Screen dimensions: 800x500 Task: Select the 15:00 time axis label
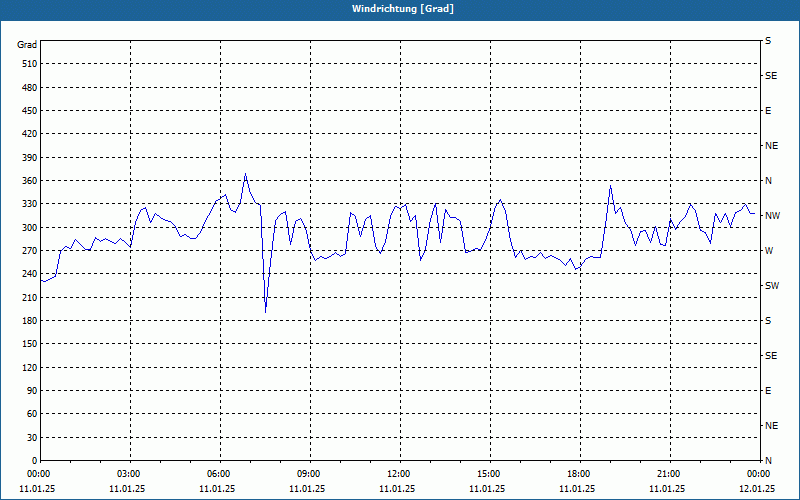(x=490, y=474)
